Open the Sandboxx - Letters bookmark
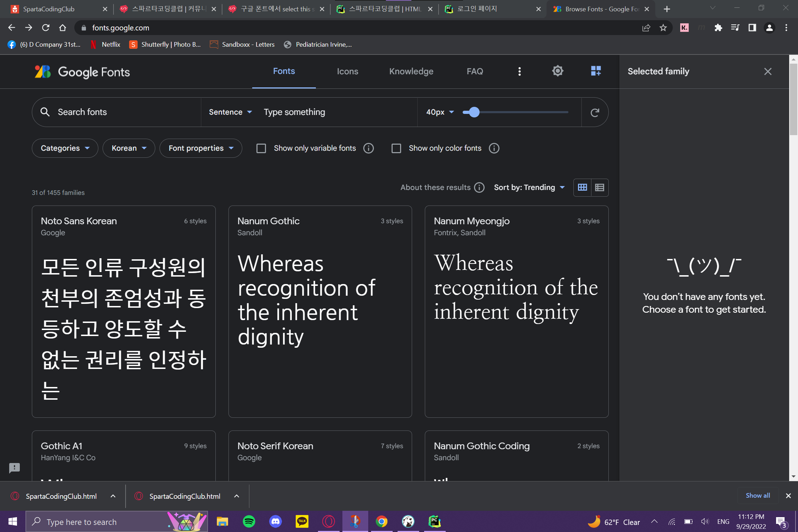Viewport: 798px width, 532px height. point(243,45)
